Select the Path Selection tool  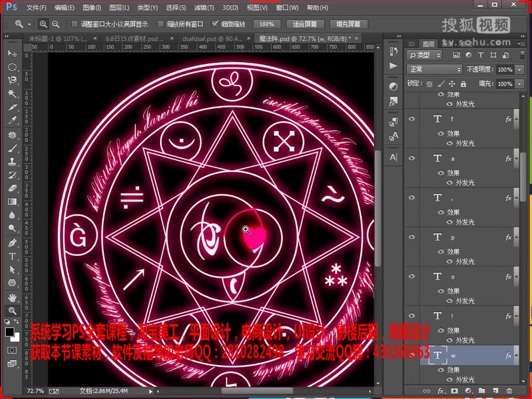coord(12,269)
